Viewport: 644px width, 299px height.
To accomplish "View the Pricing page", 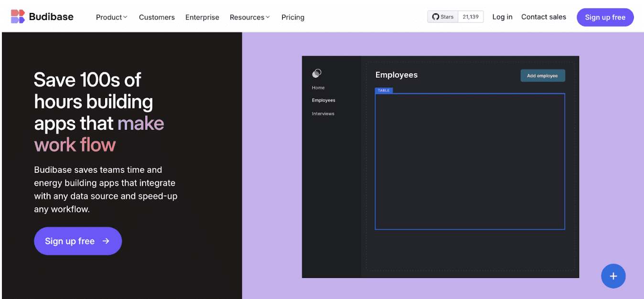I will (x=293, y=17).
